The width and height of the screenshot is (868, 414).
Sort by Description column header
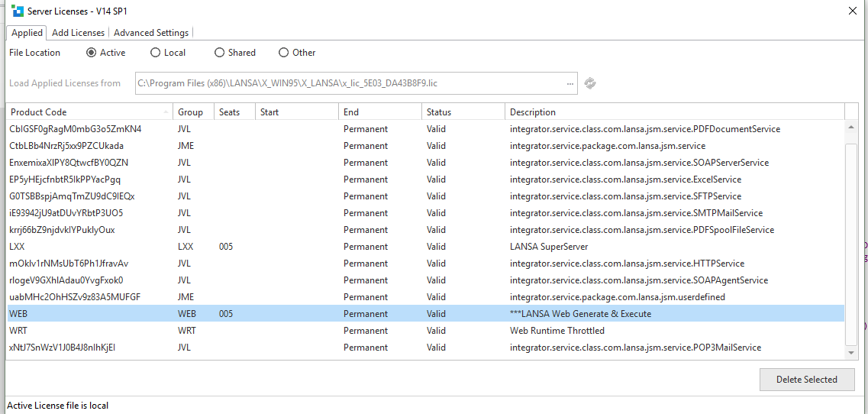tap(674, 112)
